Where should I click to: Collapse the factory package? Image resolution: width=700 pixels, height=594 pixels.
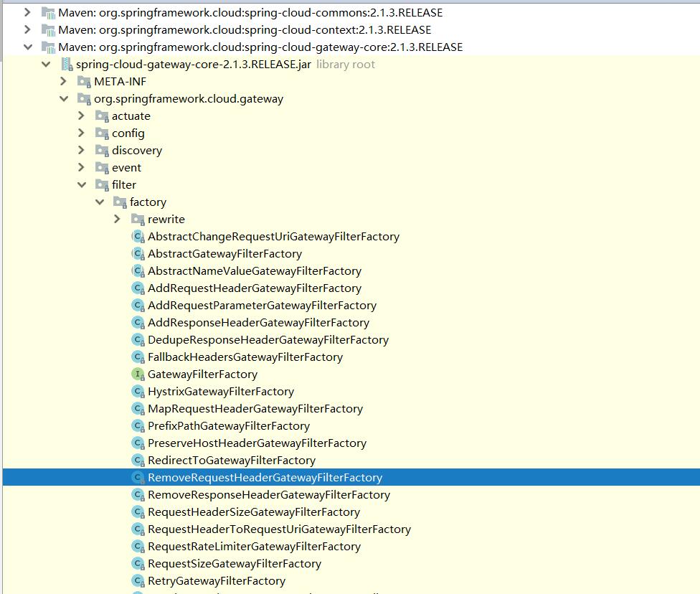(x=100, y=202)
